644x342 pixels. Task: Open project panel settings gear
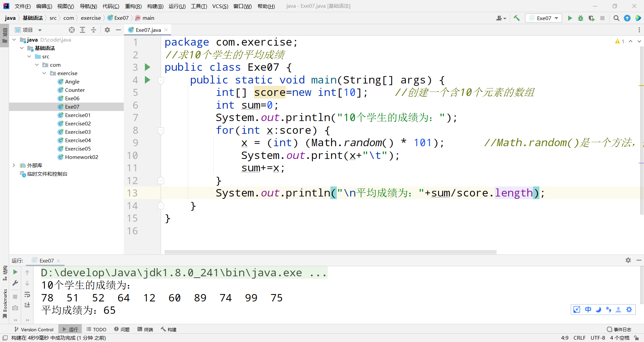(107, 30)
